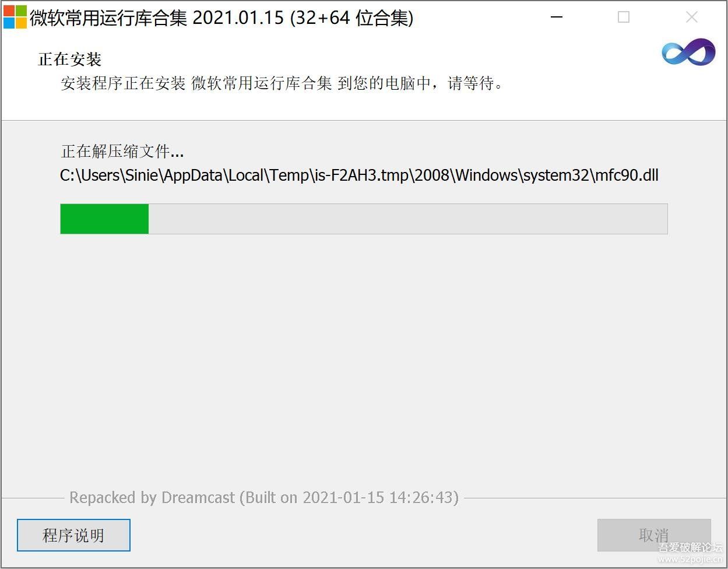728x569 pixels.
Task: Click the green filled part of progress bar
Action: (104, 219)
